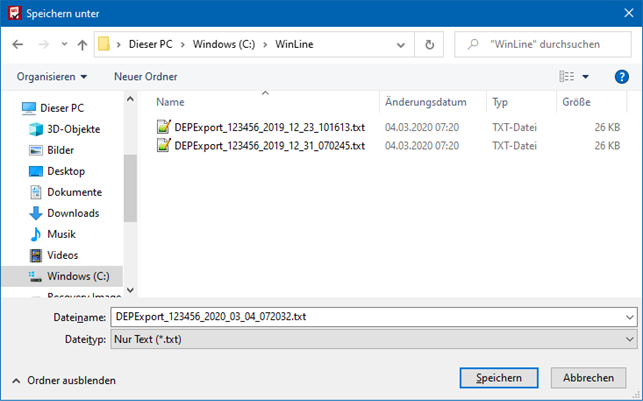This screenshot has width=643, height=401.
Task: Open the Musik folder in sidebar
Action: 60,234
